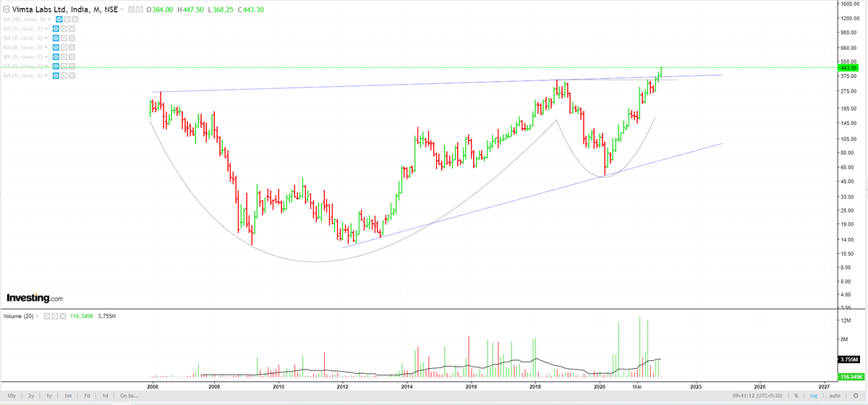This screenshot has width=868, height=405.
Task: Click the 12M volume scale label
Action: click(x=846, y=320)
